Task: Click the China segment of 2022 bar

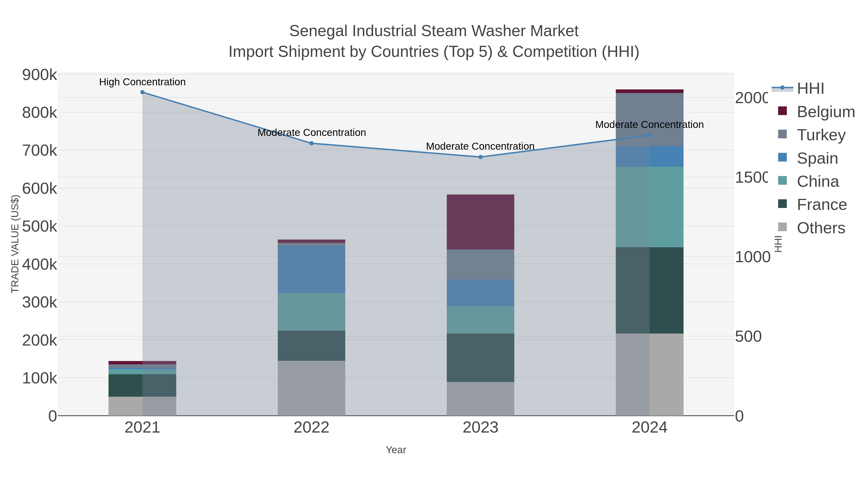Action: pyautogui.click(x=311, y=312)
